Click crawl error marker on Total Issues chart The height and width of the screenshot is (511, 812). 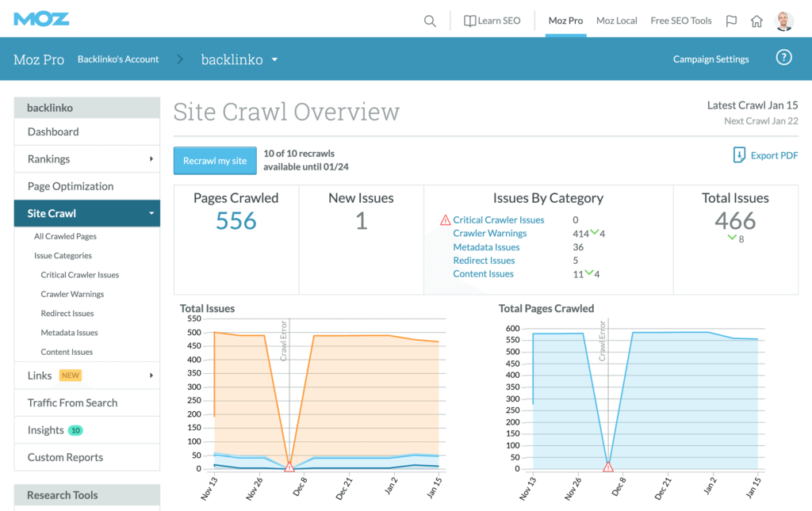coord(289,467)
